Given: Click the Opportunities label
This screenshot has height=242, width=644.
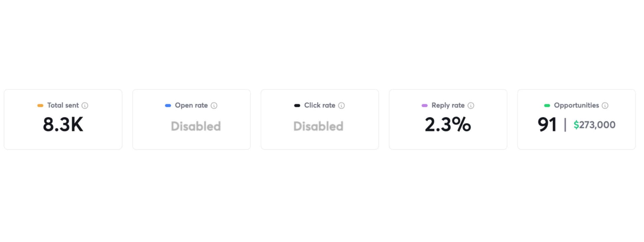Looking at the screenshot, I should point(576,105).
